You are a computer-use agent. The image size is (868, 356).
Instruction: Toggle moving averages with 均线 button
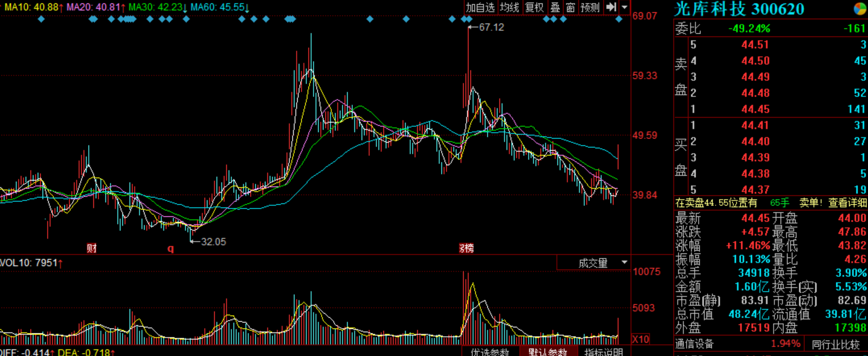[509, 8]
